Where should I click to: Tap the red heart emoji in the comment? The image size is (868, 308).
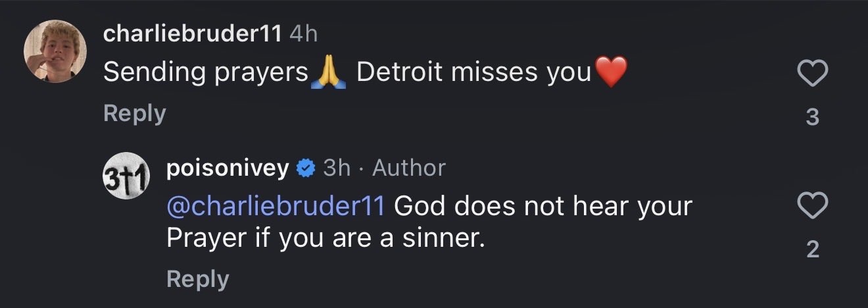tap(611, 72)
